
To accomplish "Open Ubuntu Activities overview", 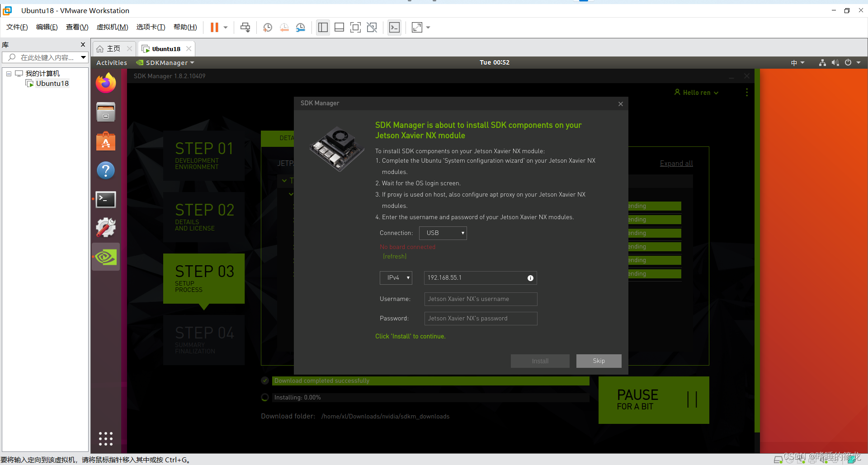I will [x=111, y=62].
